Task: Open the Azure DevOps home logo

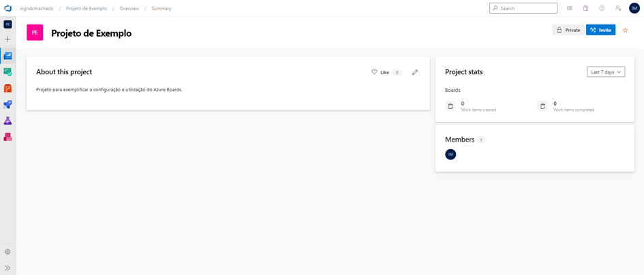Action: pos(7,8)
